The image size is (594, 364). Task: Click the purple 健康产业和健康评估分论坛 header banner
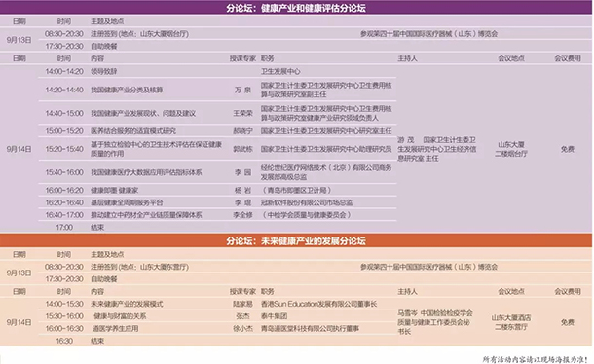pyautogui.click(x=296, y=8)
